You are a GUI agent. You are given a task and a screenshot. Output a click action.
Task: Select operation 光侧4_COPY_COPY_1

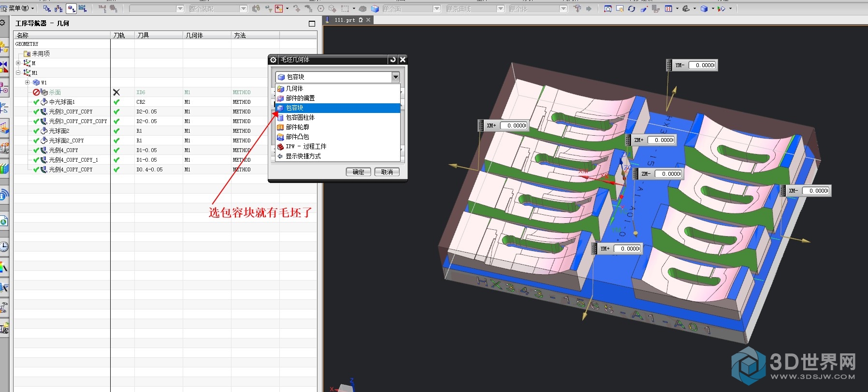click(73, 160)
